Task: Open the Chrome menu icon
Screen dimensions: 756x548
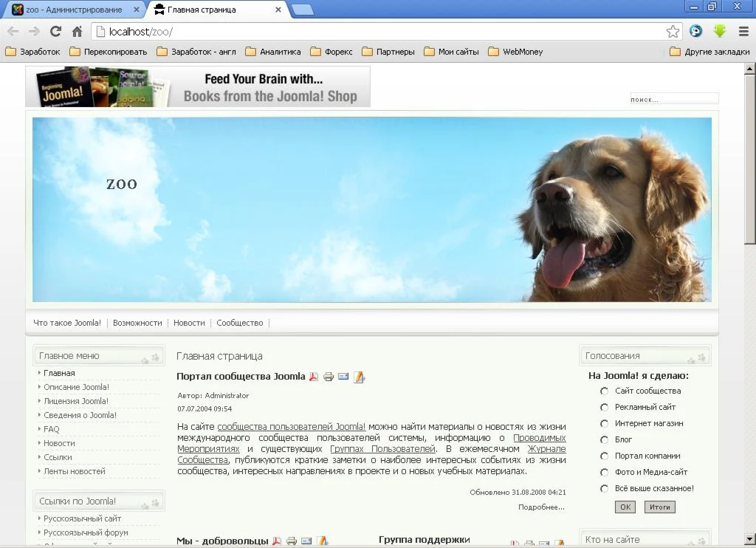Action: pyautogui.click(x=743, y=31)
